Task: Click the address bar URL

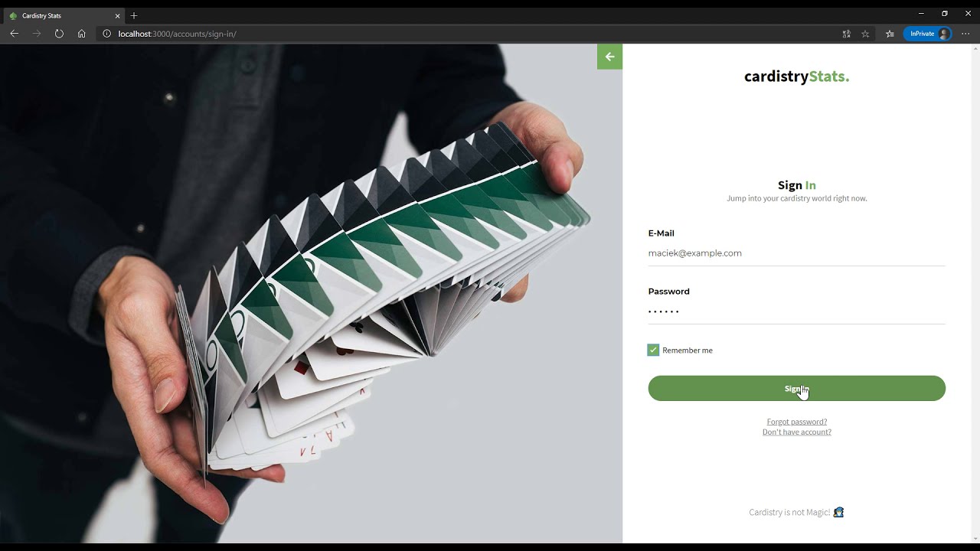Action: 177,34
